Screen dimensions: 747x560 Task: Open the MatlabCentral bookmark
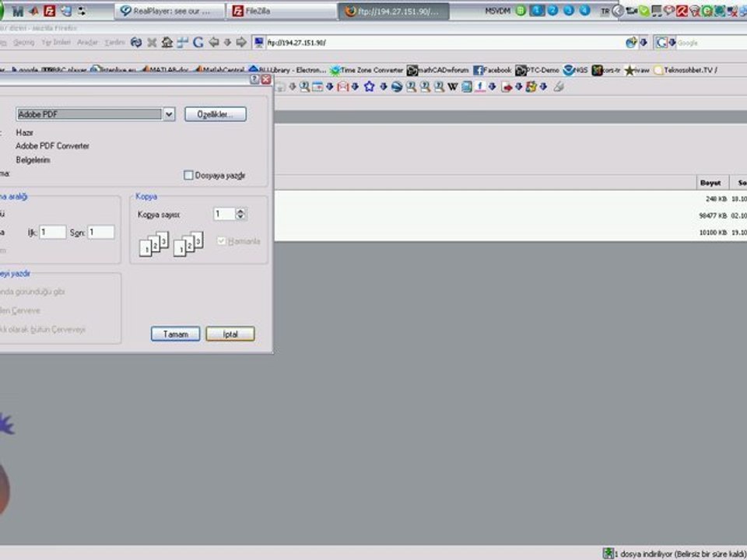point(219,71)
